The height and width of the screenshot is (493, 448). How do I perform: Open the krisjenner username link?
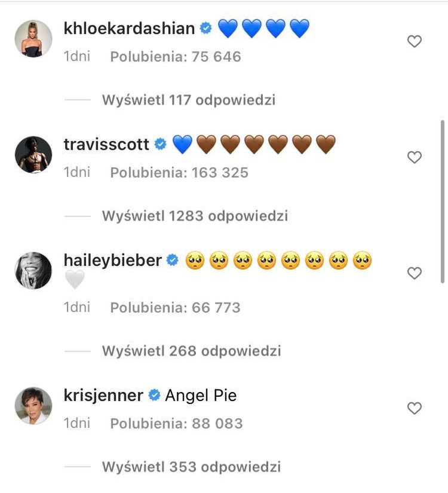point(103,395)
